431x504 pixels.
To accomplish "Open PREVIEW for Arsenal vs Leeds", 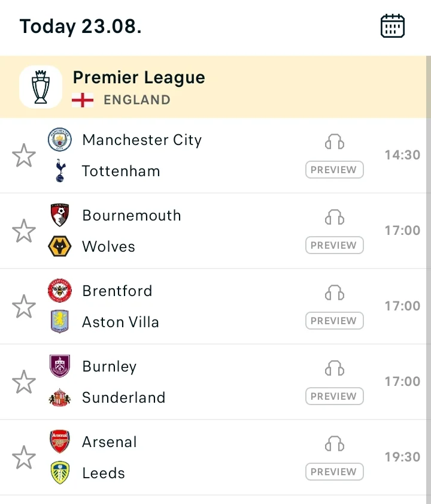I will [x=335, y=472].
